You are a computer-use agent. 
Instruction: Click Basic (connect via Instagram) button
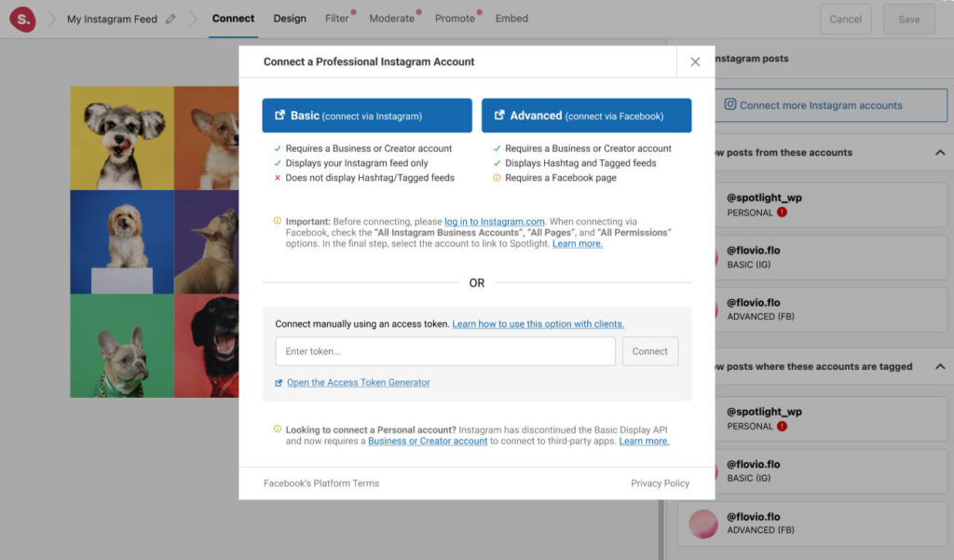(x=367, y=116)
